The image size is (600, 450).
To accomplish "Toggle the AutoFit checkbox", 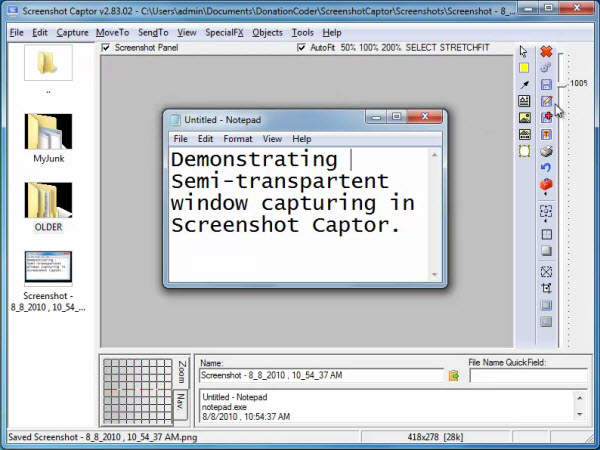I will 302,48.
